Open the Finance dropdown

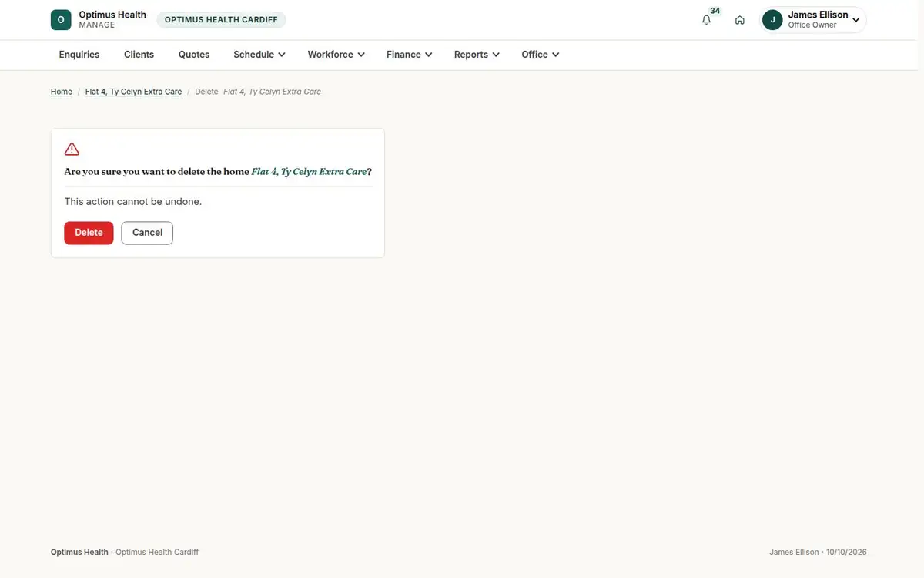tap(409, 55)
